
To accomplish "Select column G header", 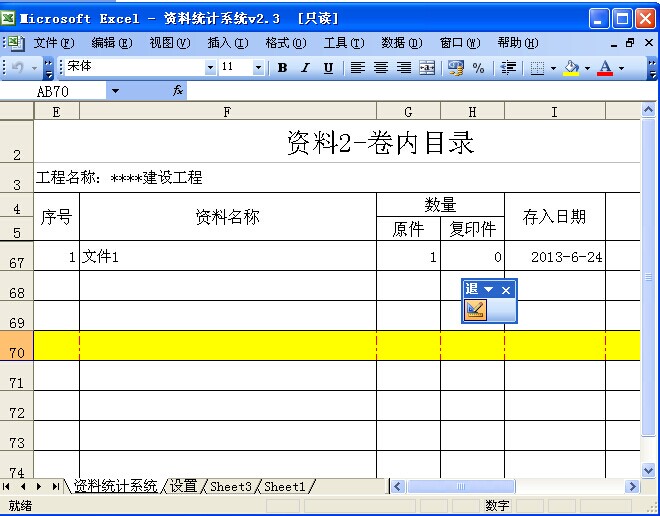I will click(408, 112).
